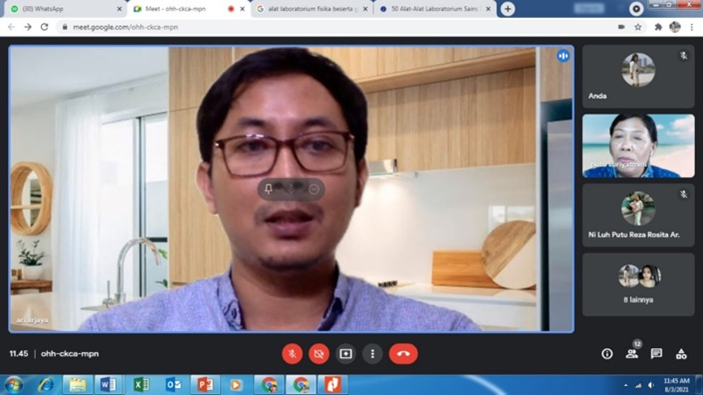This screenshot has height=395, width=703.
Task: Switch to the alat laboratorium fisika tab
Action: click(x=312, y=9)
